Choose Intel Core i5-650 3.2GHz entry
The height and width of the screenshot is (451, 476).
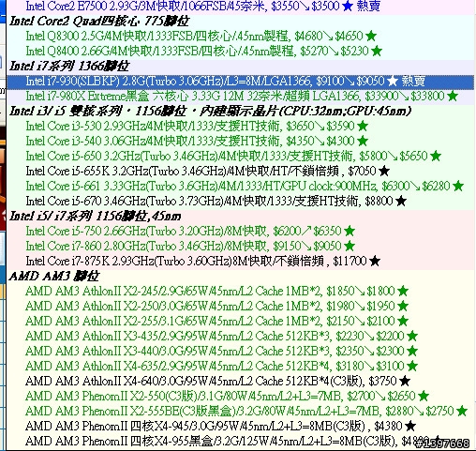pyautogui.click(x=240, y=156)
